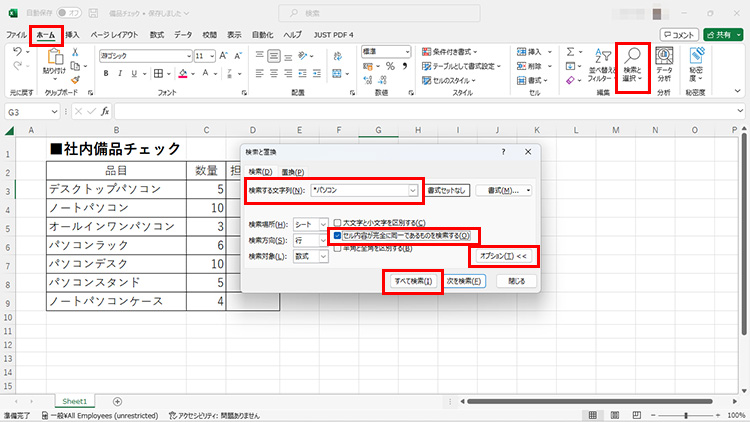
Task: Open the 数式 ribbon tab
Action: click(157, 34)
